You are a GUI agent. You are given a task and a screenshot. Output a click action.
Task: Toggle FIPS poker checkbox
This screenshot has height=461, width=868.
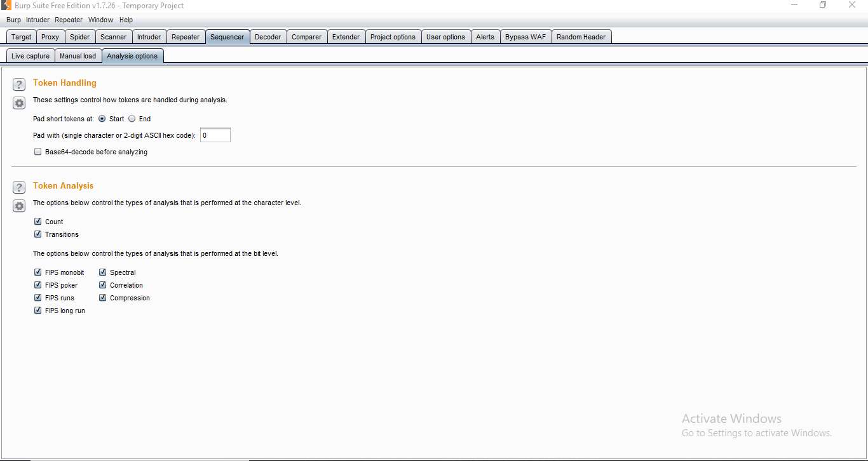(x=38, y=285)
